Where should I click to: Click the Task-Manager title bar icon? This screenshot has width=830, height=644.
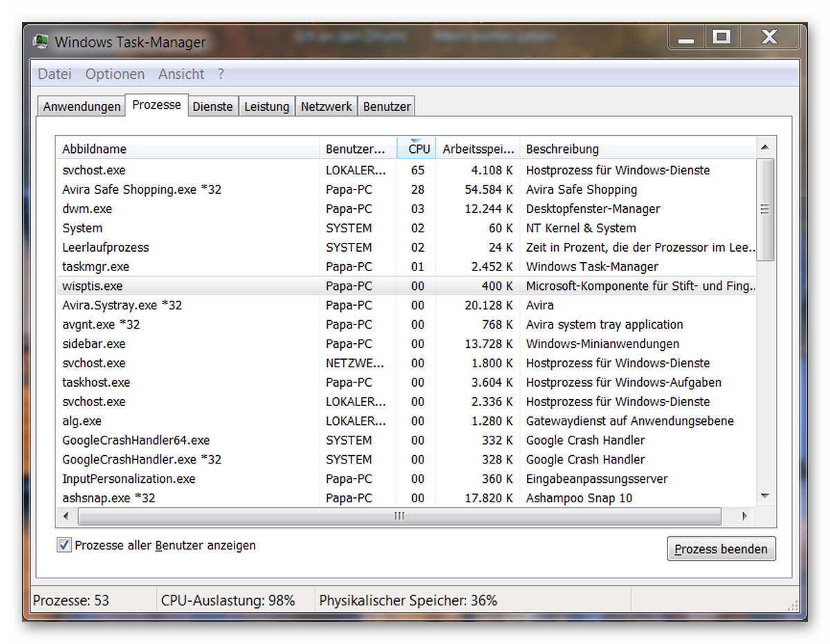click(x=41, y=42)
